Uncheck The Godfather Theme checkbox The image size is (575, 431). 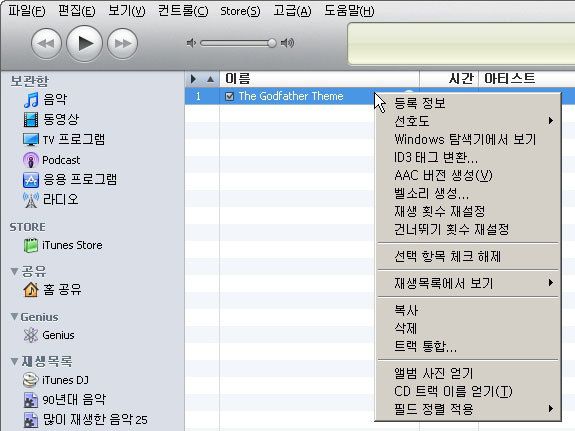[230, 96]
